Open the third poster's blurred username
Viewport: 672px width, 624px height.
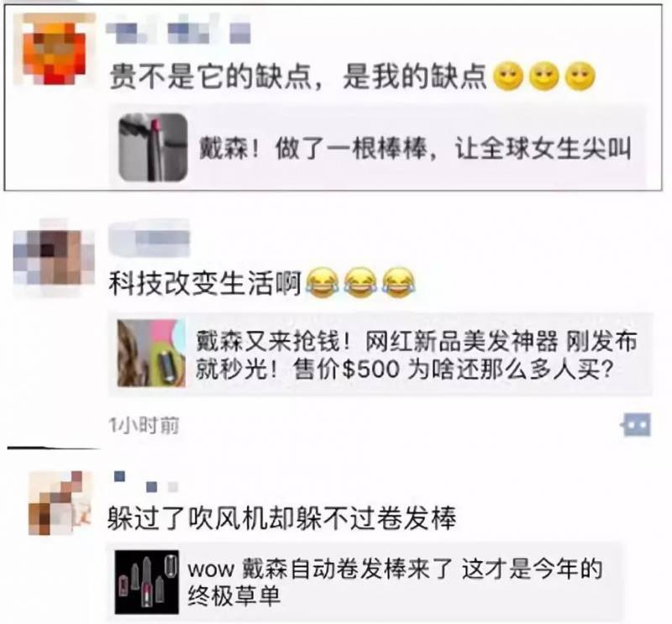coord(145,482)
